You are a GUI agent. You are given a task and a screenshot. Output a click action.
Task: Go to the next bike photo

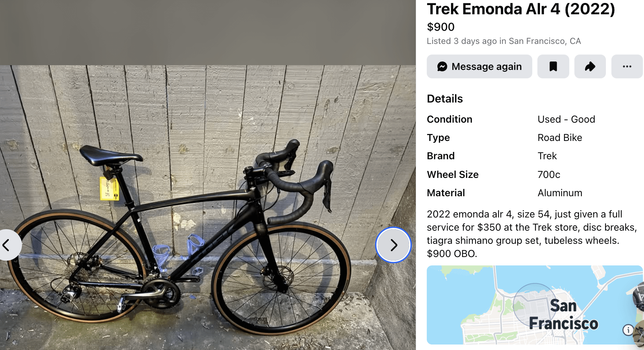tap(393, 245)
